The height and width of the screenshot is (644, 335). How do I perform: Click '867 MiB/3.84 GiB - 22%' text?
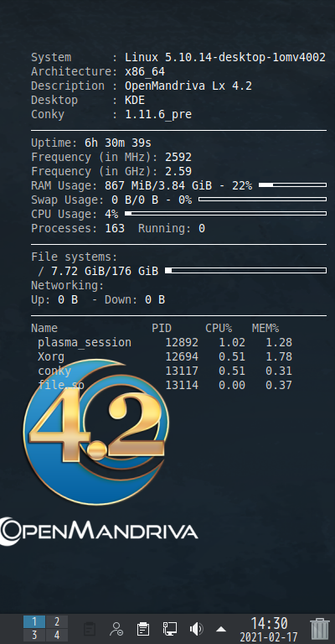tap(178, 185)
